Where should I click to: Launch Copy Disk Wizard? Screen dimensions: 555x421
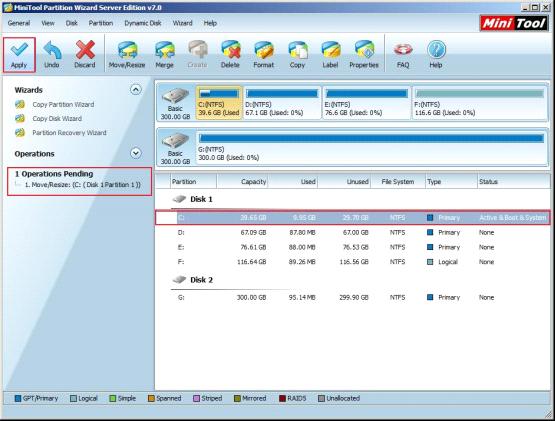click(57, 119)
